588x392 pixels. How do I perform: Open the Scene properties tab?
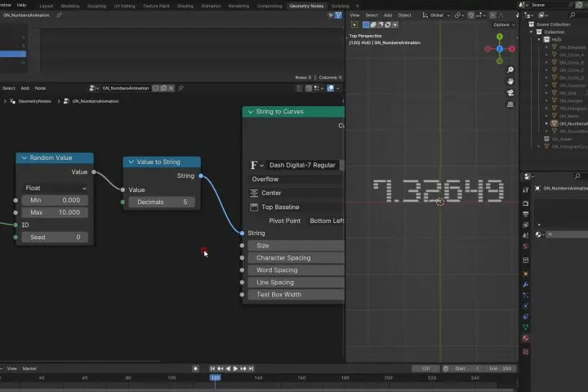coord(525,235)
